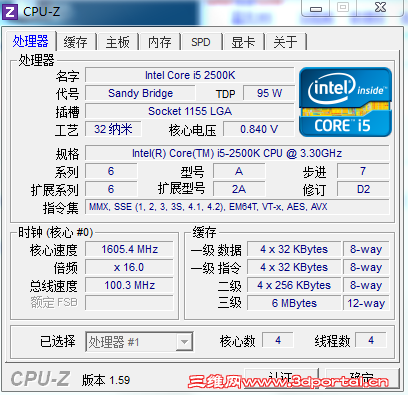Open the 关于 tab
This screenshot has width=408, height=395.
point(285,42)
